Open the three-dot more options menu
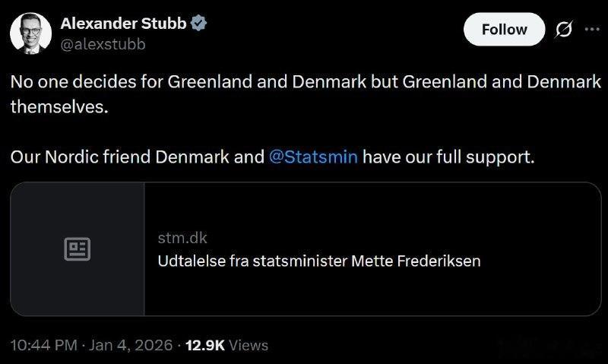Viewport: 608px width, 364px height. (x=592, y=29)
